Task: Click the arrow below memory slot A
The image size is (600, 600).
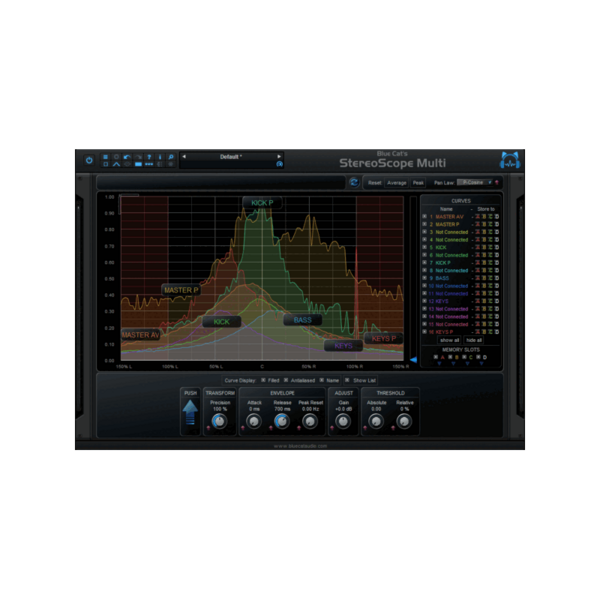Action: pyautogui.click(x=439, y=364)
